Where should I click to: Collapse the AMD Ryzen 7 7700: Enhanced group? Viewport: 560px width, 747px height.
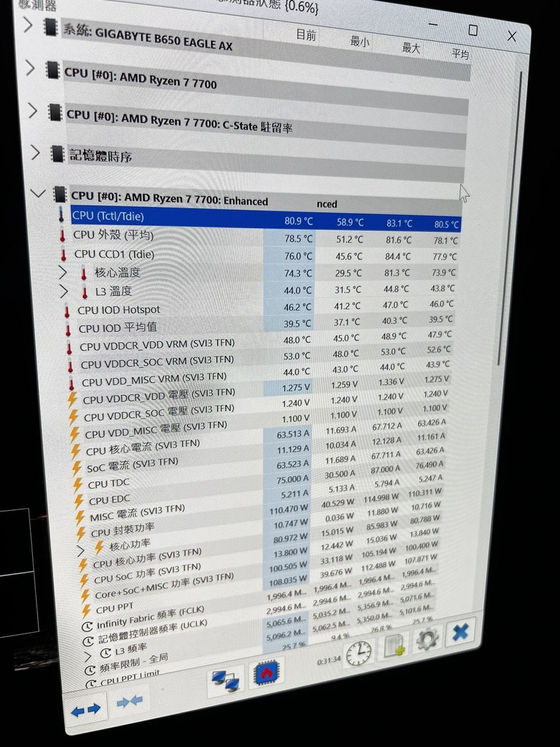[37, 193]
